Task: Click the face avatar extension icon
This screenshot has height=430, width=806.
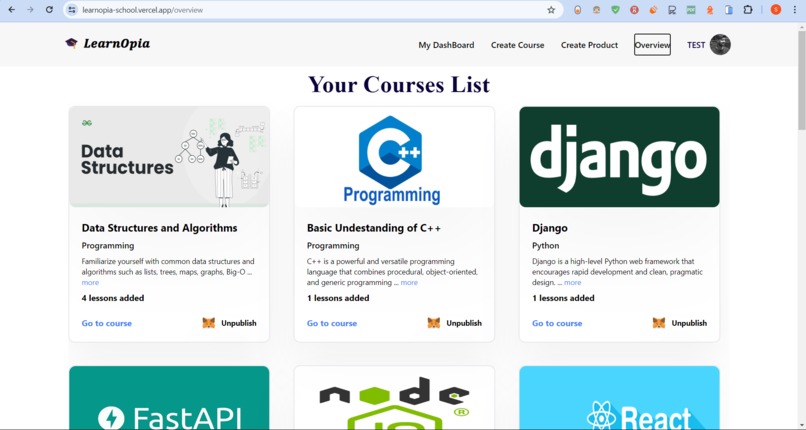Action: click(596, 10)
